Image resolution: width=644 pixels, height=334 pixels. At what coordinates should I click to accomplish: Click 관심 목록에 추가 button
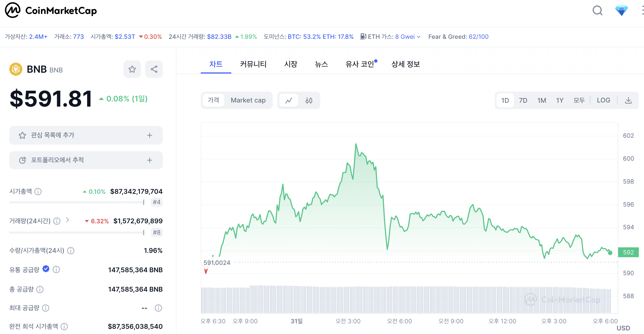86,135
